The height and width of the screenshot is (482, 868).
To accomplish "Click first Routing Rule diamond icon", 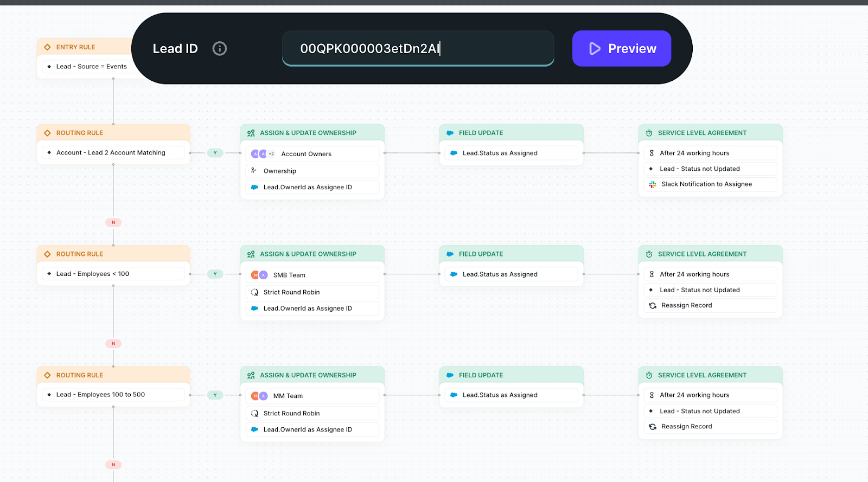I will click(x=47, y=133).
